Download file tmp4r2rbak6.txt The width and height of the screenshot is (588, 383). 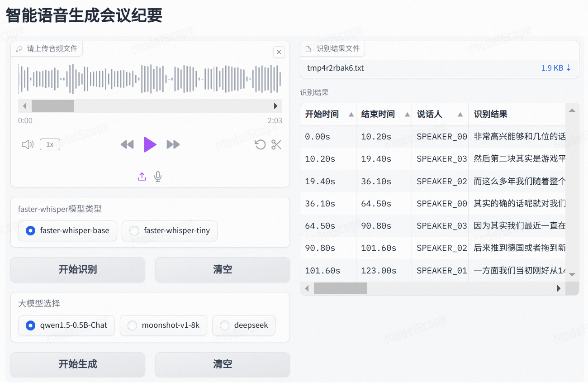tap(336, 68)
